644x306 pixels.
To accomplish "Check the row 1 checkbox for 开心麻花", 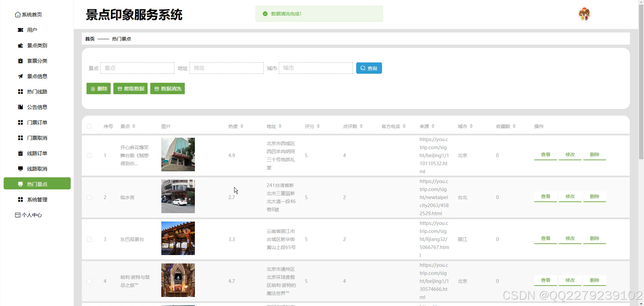I will pos(89,156).
